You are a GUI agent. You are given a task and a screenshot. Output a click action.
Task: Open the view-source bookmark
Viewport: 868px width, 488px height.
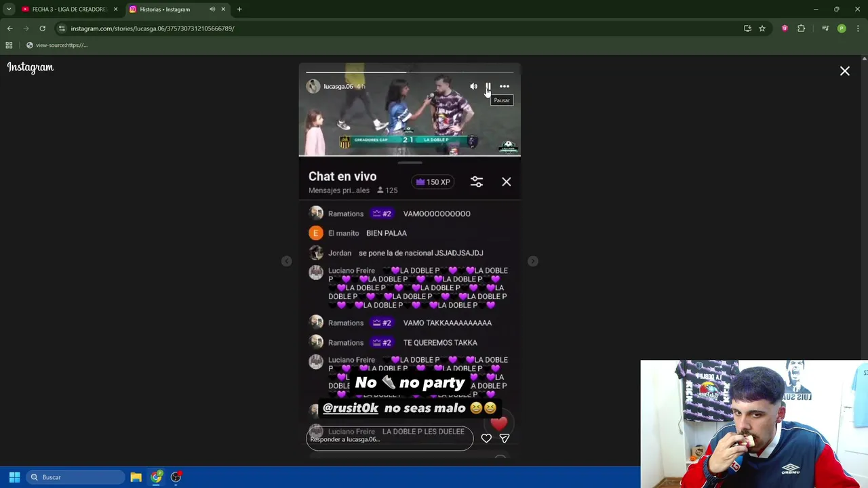pyautogui.click(x=57, y=45)
